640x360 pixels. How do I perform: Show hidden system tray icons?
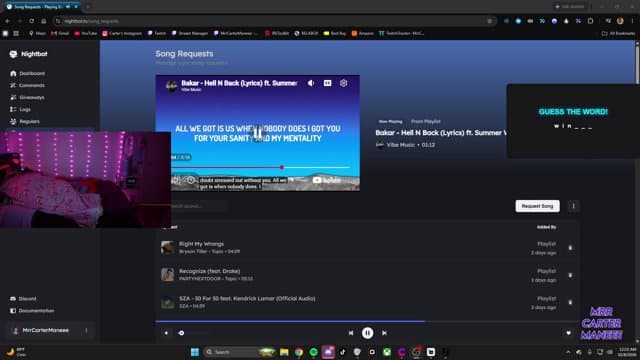coord(568,352)
